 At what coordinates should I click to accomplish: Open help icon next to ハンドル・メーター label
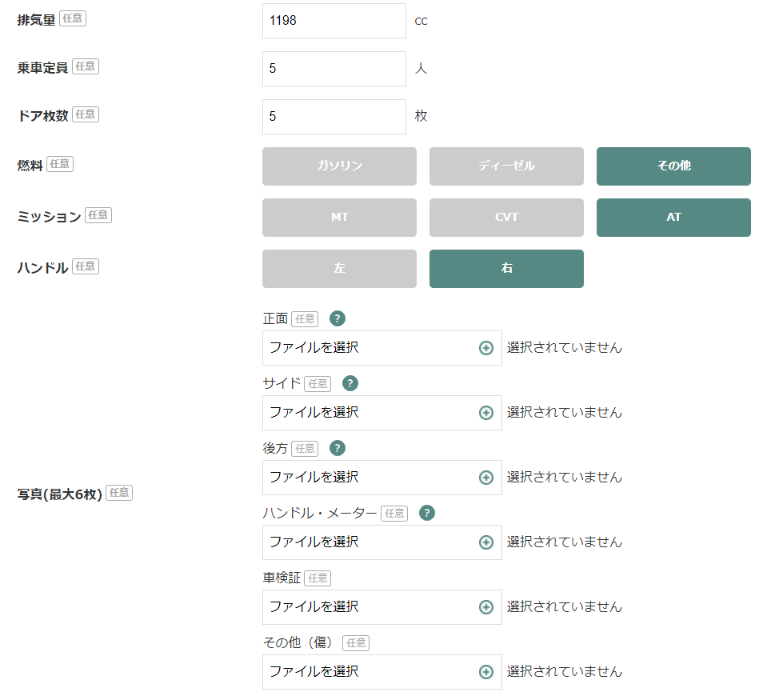pos(427,513)
